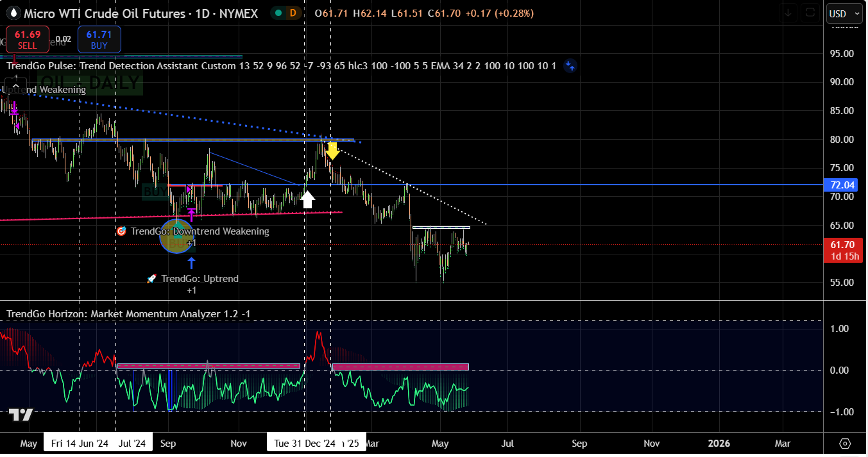Collapse the indicator legend with chevron button
The image size is (868, 457).
point(15,85)
